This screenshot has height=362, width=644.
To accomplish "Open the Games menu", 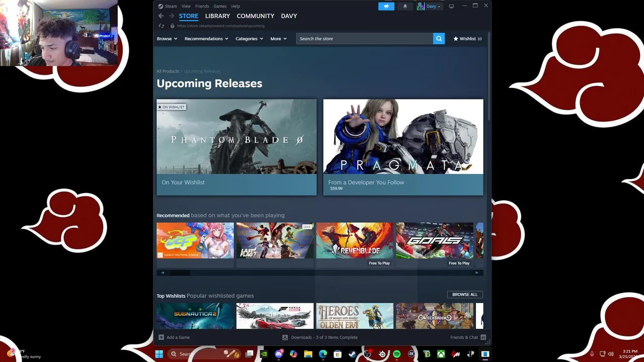I will (x=220, y=6).
